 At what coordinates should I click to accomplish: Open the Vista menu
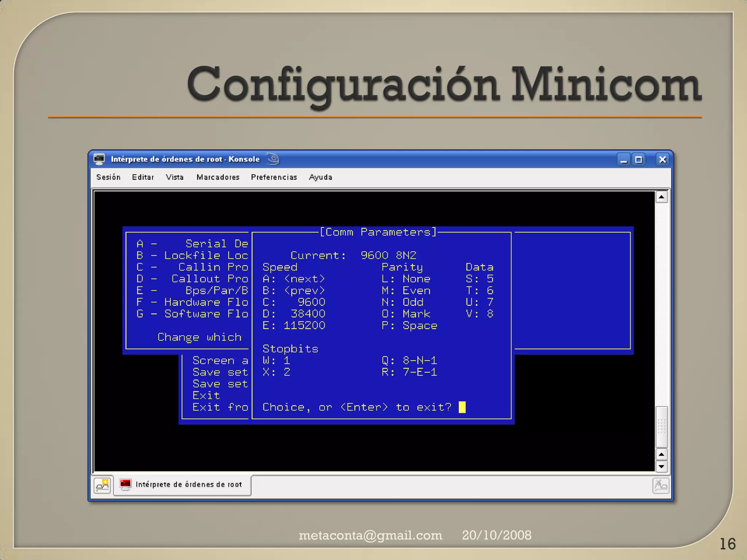point(175,177)
